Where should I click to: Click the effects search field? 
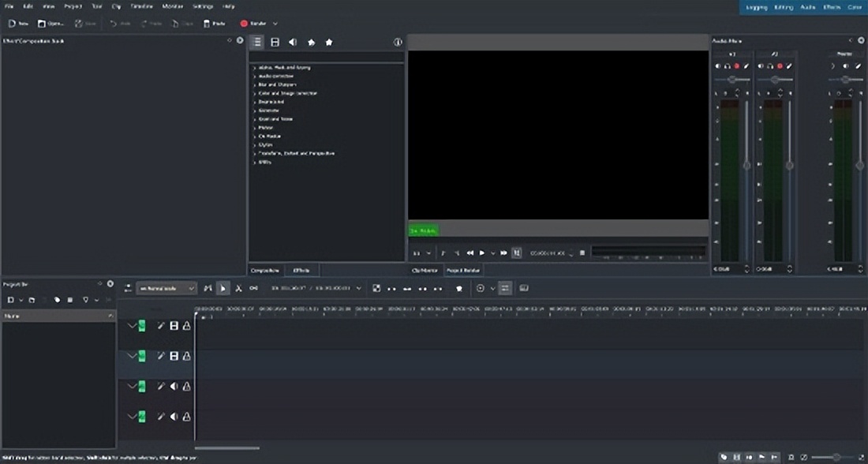click(x=326, y=57)
